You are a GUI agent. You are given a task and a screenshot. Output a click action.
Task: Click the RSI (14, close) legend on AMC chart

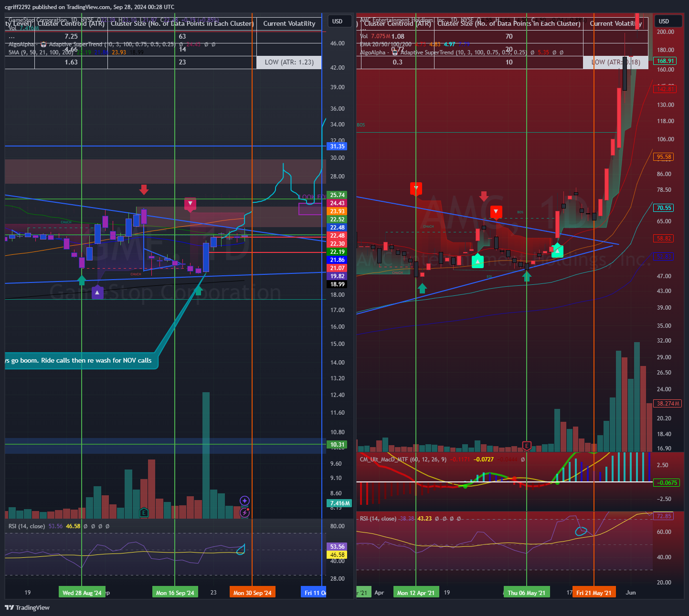[378, 519]
